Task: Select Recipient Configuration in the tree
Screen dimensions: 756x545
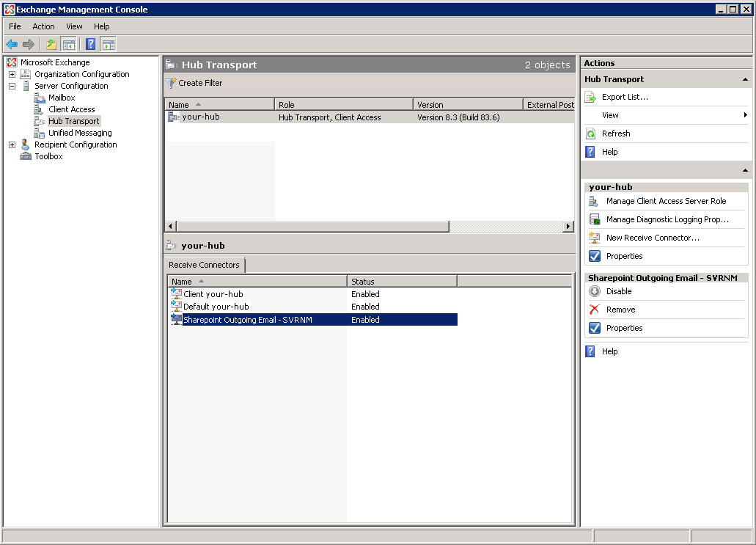Action: point(76,145)
